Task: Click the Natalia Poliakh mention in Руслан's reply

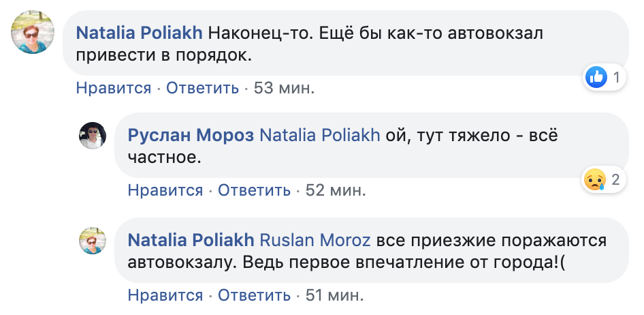Action: pyautogui.click(x=320, y=135)
